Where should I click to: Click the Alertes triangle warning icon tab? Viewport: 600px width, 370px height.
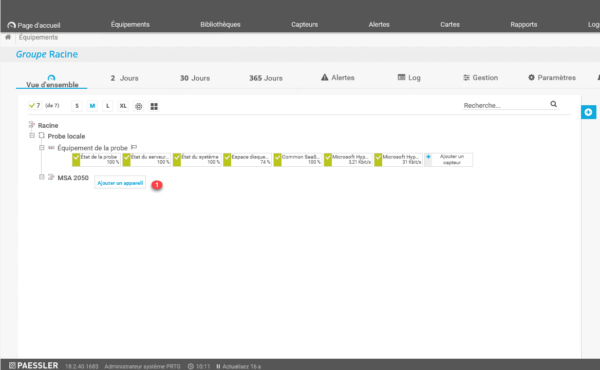coord(338,78)
